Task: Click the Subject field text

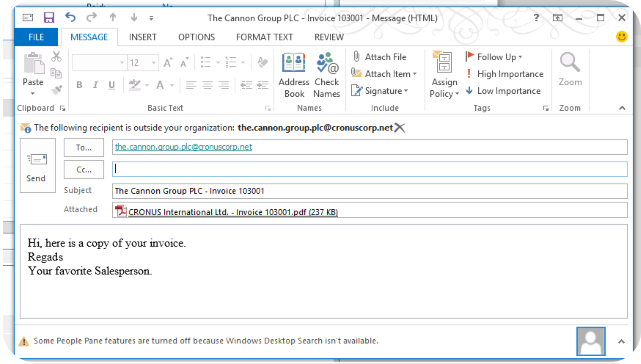Action: [x=189, y=191]
